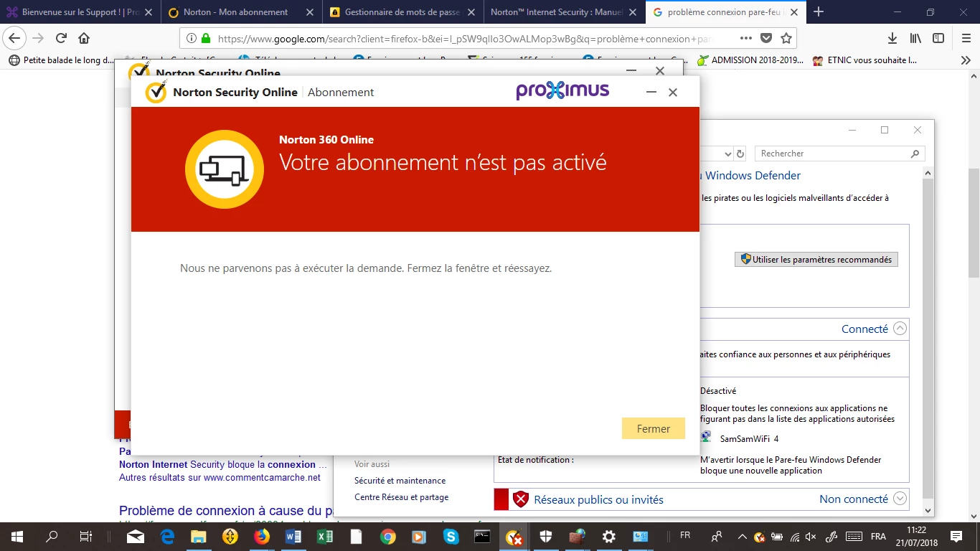The width and height of the screenshot is (980, 551).
Task: Click the muted volume icon in tray
Action: pos(811,537)
